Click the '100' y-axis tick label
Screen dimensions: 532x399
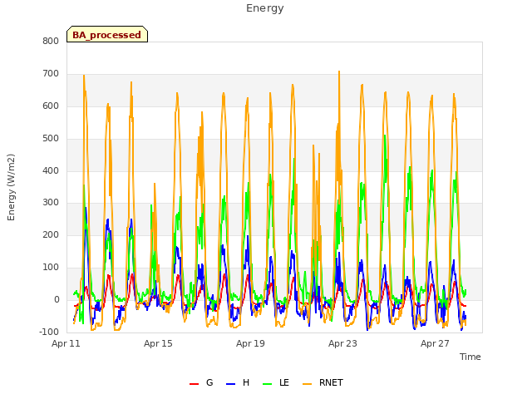(x=51, y=268)
